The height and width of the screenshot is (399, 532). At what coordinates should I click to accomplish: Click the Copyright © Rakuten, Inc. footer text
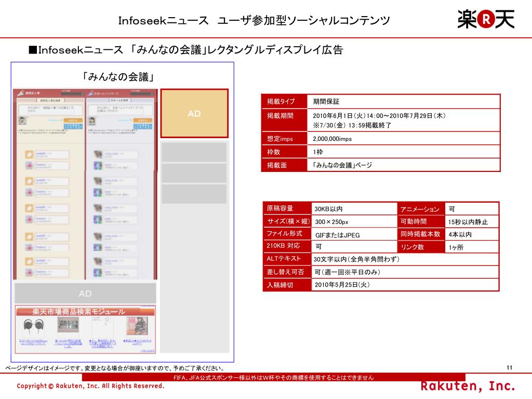(90, 386)
